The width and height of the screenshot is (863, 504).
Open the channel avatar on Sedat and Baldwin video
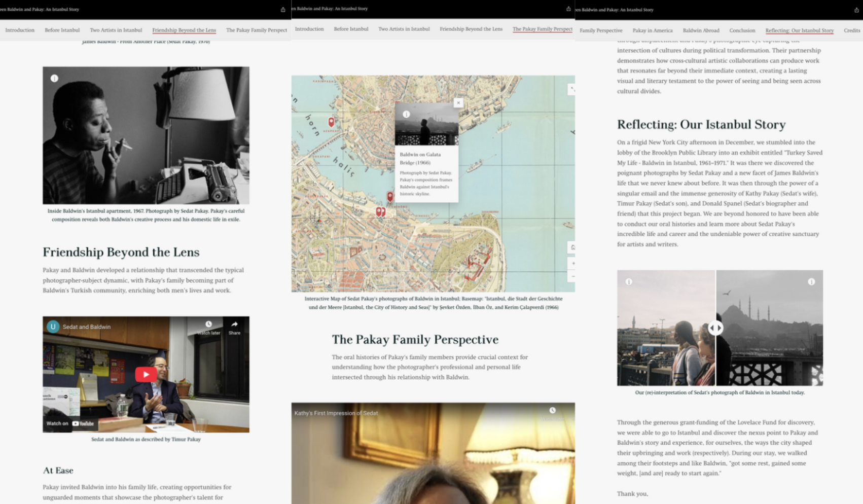coord(53,327)
